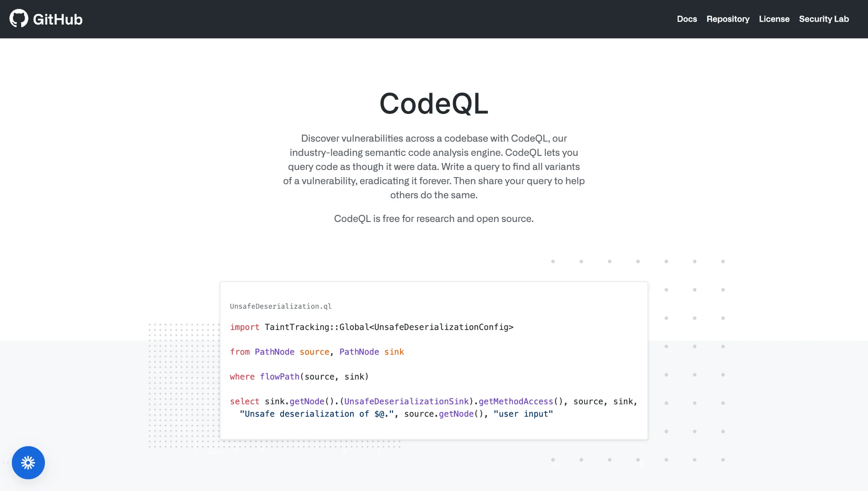The height and width of the screenshot is (491, 868).
Task: Click the GitHub wordmark text in header
Action: pyautogui.click(x=58, y=19)
